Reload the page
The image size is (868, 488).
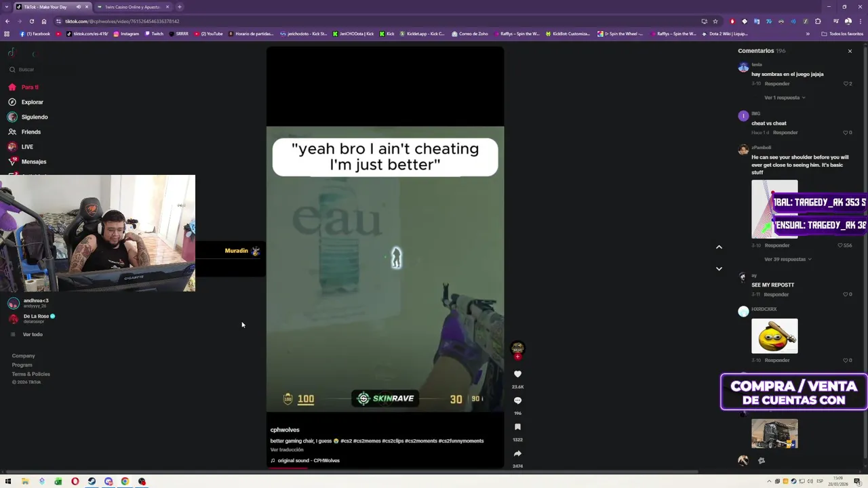coord(31,21)
